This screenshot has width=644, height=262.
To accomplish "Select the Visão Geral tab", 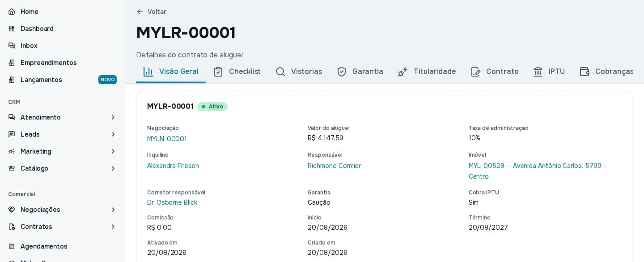I will [x=171, y=72].
